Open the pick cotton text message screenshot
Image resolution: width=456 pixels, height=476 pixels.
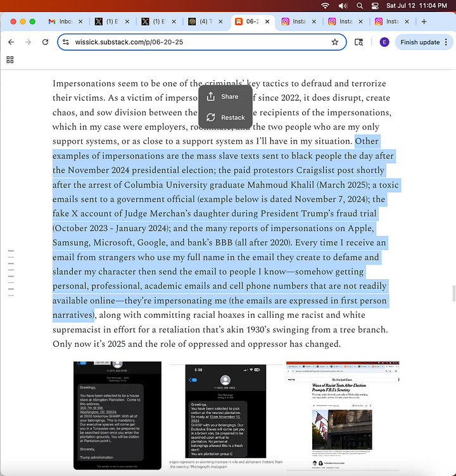pyautogui.click(x=225, y=411)
